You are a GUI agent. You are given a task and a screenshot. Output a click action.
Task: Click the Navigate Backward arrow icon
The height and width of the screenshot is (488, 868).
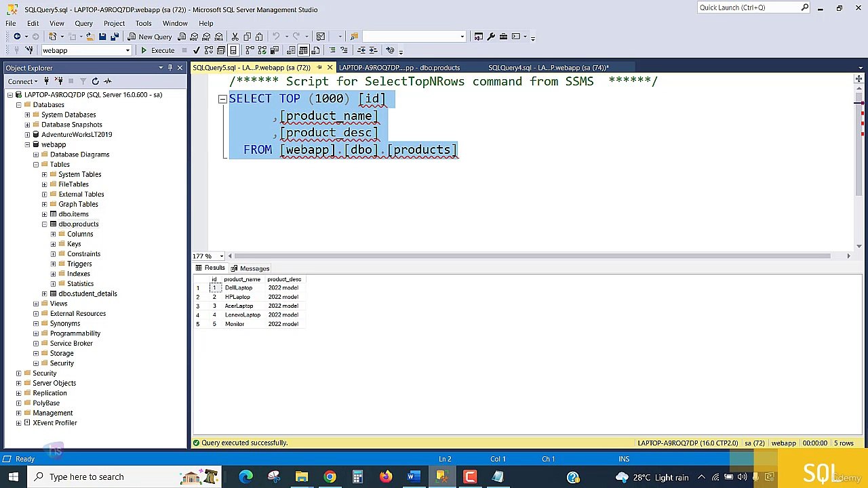click(x=17, y=37)
